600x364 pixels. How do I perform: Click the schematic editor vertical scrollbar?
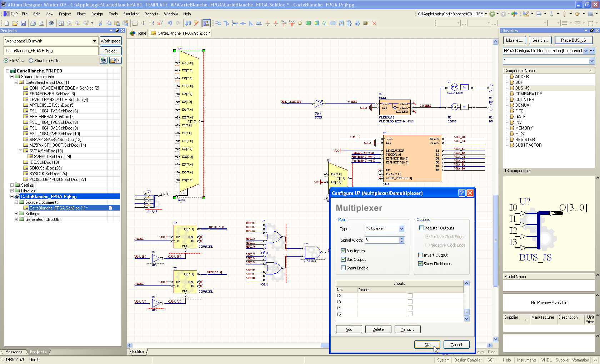[495, 241]
